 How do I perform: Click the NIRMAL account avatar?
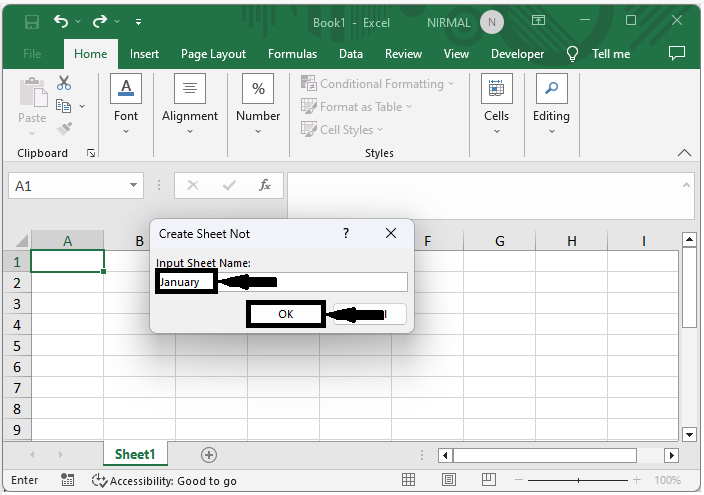492,22
